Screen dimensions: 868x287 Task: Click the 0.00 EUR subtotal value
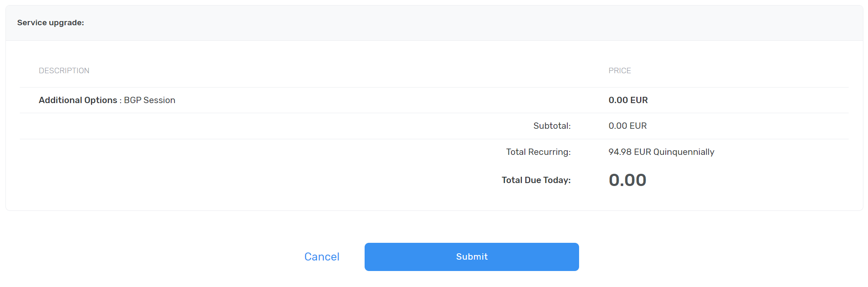[627, 126]
